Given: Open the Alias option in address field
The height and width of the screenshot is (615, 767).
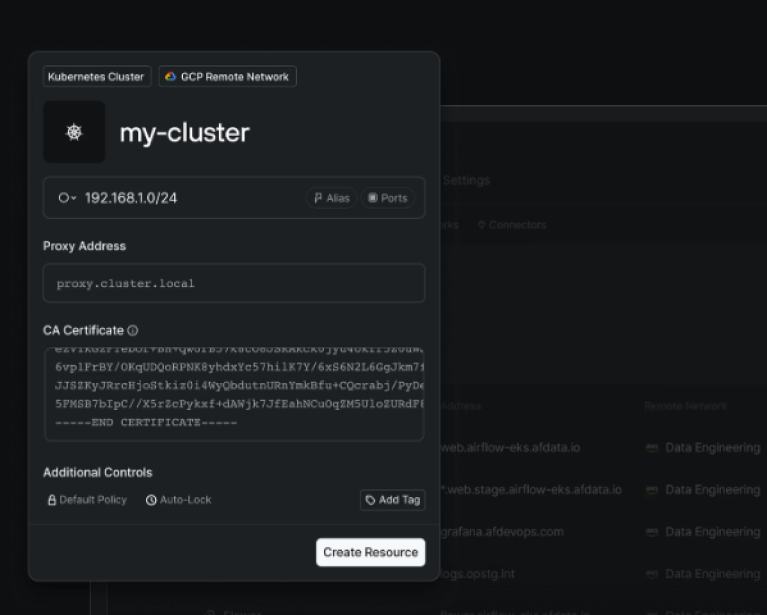Looking at the screenshot, I should coord(331,198).
